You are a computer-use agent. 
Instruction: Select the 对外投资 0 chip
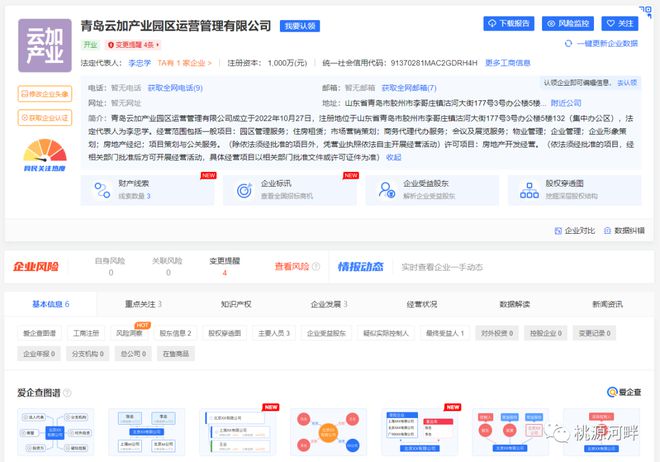pyautogui.click(x=497, y=333)
